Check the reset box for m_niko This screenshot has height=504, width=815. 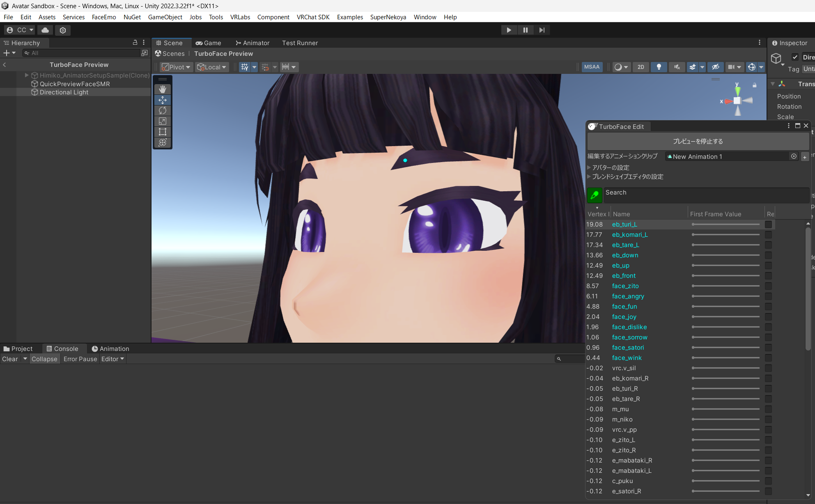pos(768,419)
